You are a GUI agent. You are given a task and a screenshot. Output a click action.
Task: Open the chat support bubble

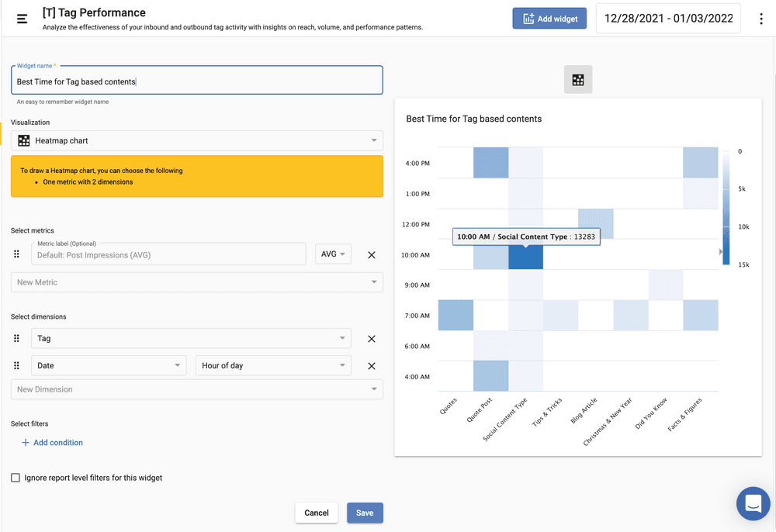pos(753,503)
